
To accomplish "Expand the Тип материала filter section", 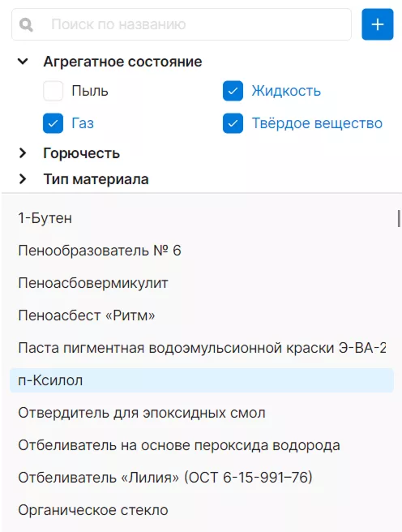I will click(x=23, y=178).
